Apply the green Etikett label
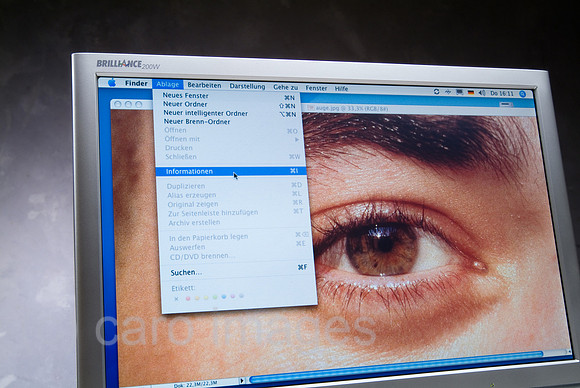Viewport: 580px width, 388px height. click(x=215, y=297)
